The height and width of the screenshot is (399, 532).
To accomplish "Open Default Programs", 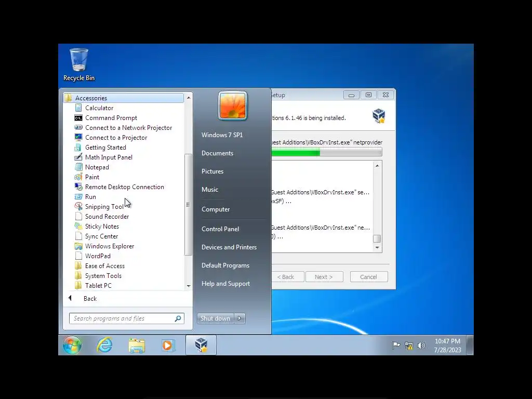I will [225, 265].
